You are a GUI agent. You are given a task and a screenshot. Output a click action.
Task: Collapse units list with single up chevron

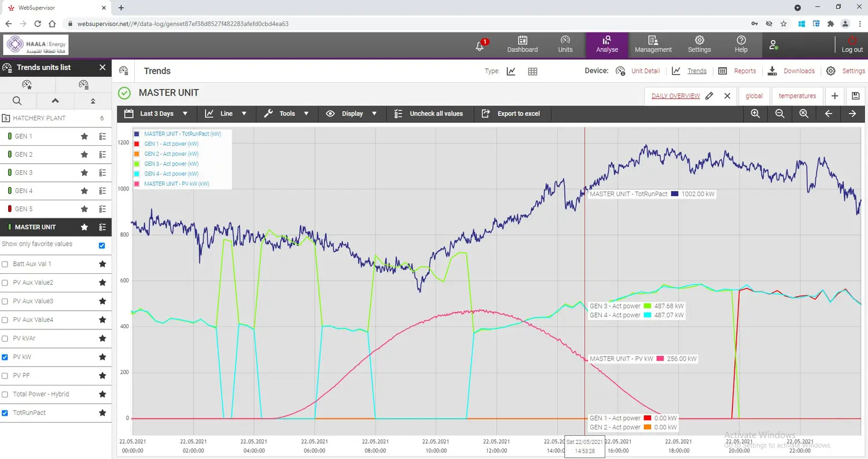click(56, 101)
